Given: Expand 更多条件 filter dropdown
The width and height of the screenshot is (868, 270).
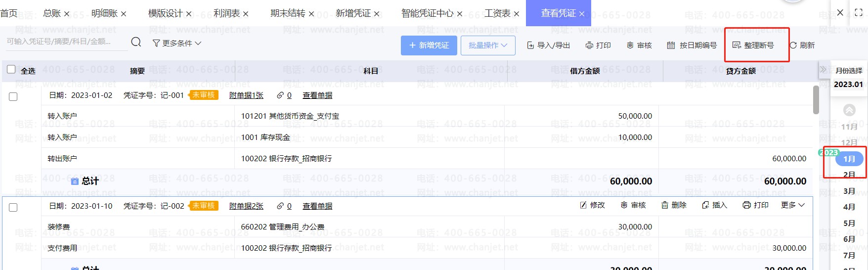Looking at the screenshot, I should tap(177, 44).
